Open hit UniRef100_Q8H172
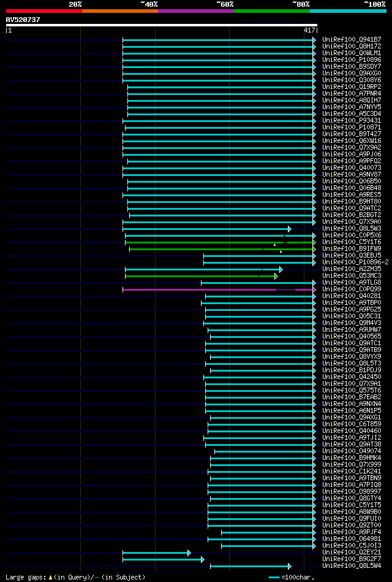The width and height of the screenshot is (392, 582). (352, 46)
